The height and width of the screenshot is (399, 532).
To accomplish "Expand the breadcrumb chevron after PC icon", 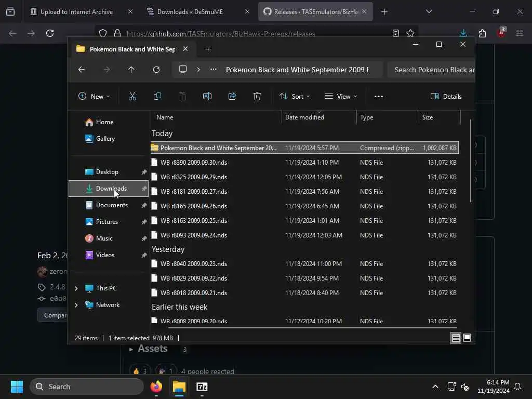I will click(x=198, y=70).
